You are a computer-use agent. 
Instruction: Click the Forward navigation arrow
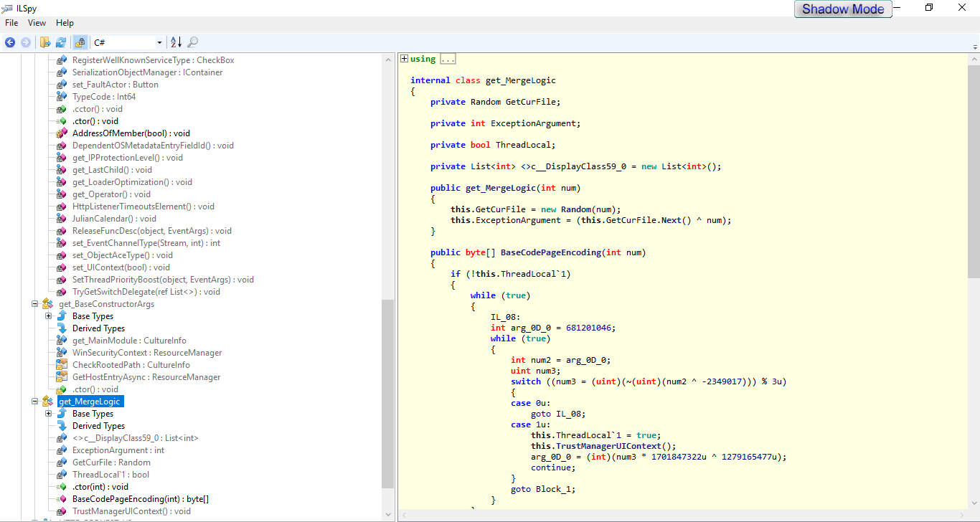click(x=26, y=42)
